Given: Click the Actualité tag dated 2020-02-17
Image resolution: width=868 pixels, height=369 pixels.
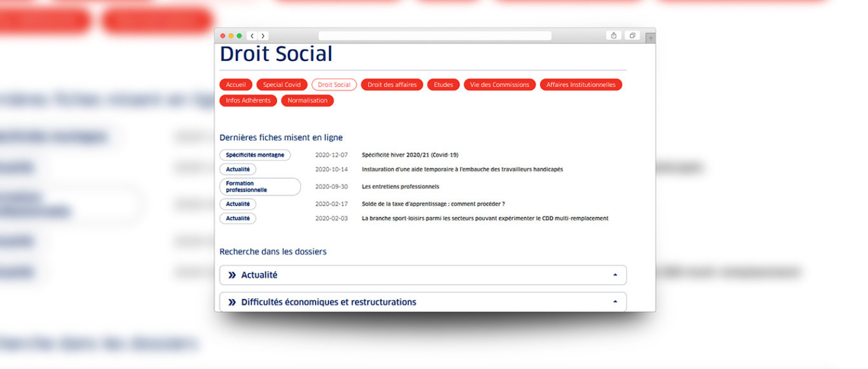Looking at the screenshot, I should [x=238, y=204].
